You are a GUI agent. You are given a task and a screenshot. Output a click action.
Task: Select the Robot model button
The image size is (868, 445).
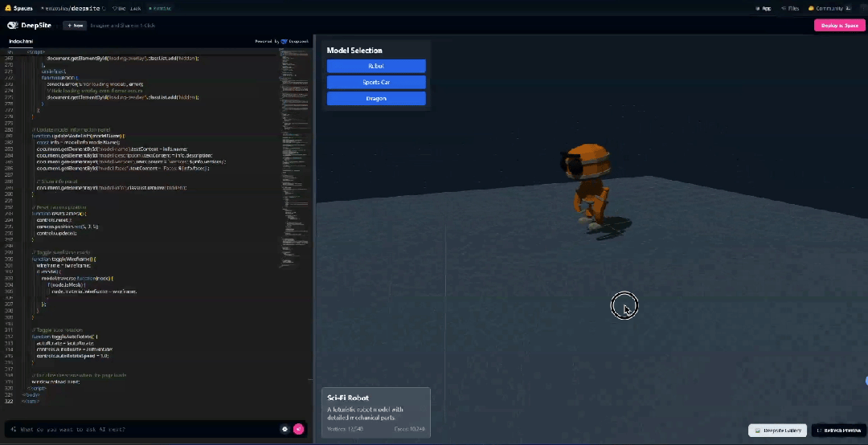(376, 66)
